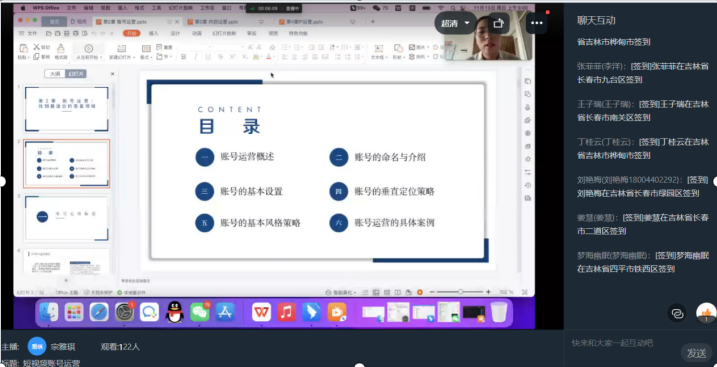This screenshot has width=717, height=367.
Task: Toggle slide sorter view in status bar
Action: point(387,292)
